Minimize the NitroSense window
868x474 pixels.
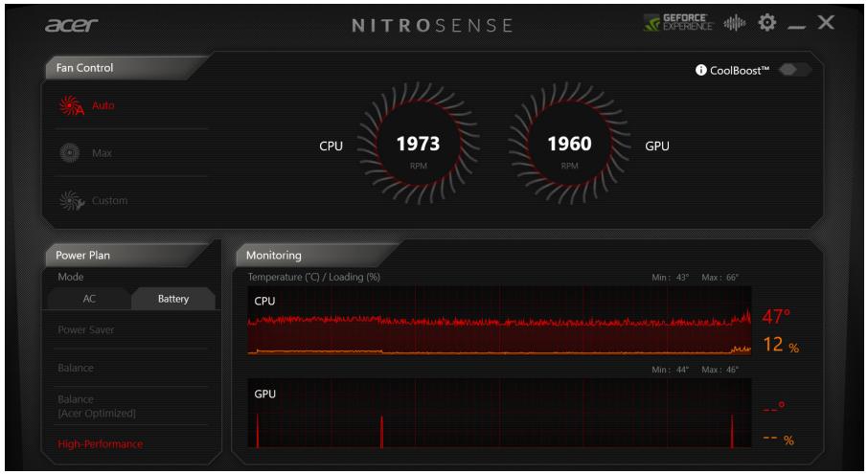point(796,27)
